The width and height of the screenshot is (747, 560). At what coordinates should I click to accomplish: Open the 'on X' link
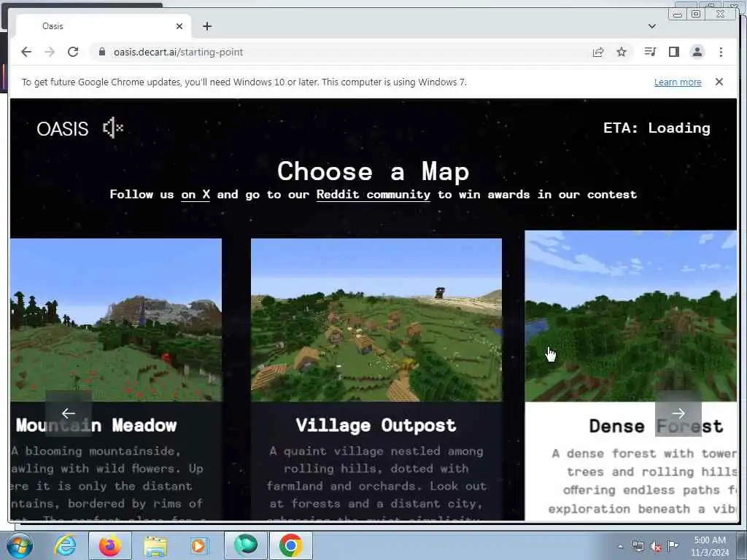196,195
